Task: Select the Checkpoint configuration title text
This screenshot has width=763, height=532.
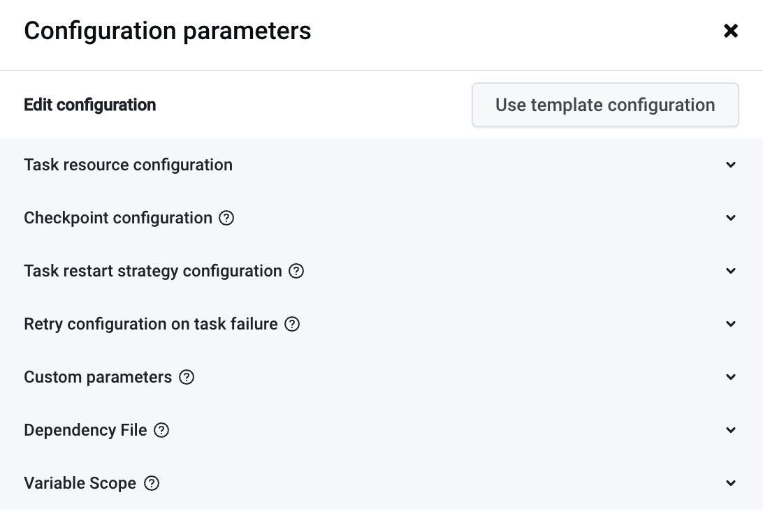Action: click(x=118, y=218)
